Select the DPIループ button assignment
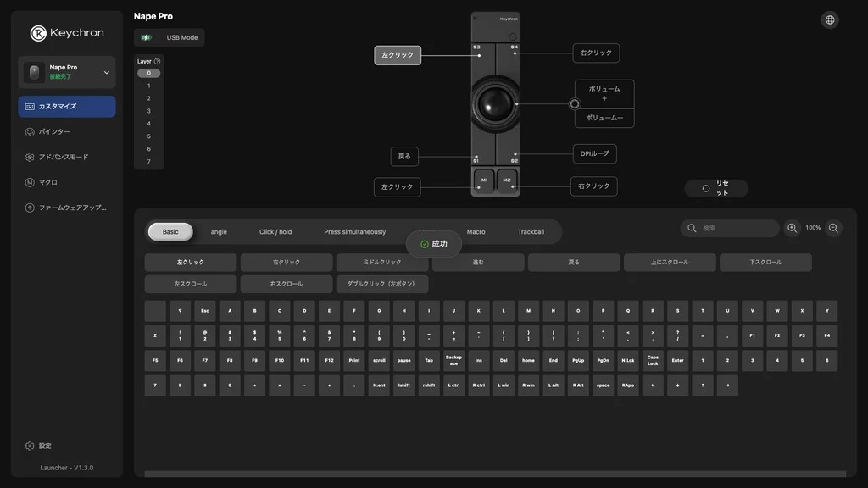The height and width of the screenshot is (488, 868). tap(594, 154)
